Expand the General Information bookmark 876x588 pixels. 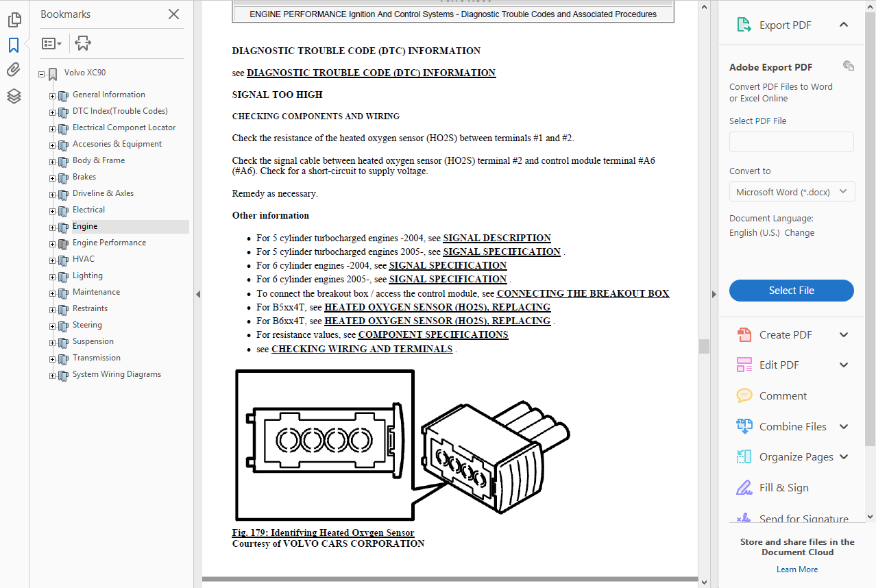click(52, 96)
